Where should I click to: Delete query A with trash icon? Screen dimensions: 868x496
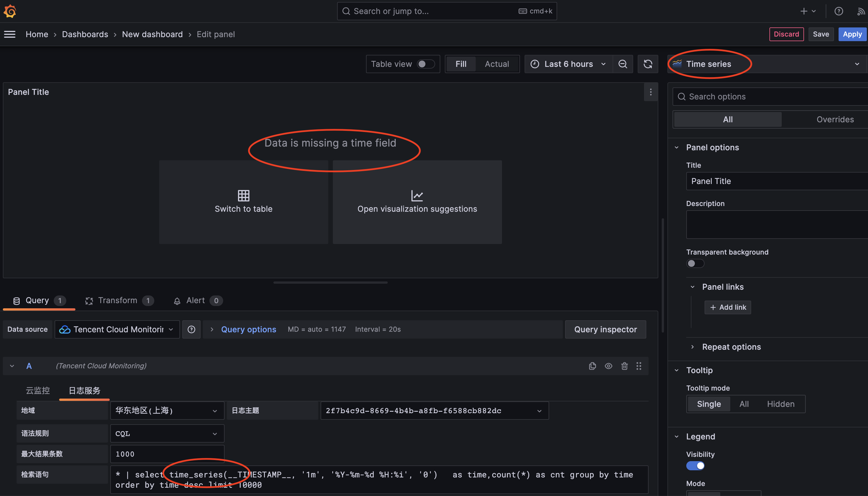click(x=625, y=366)
